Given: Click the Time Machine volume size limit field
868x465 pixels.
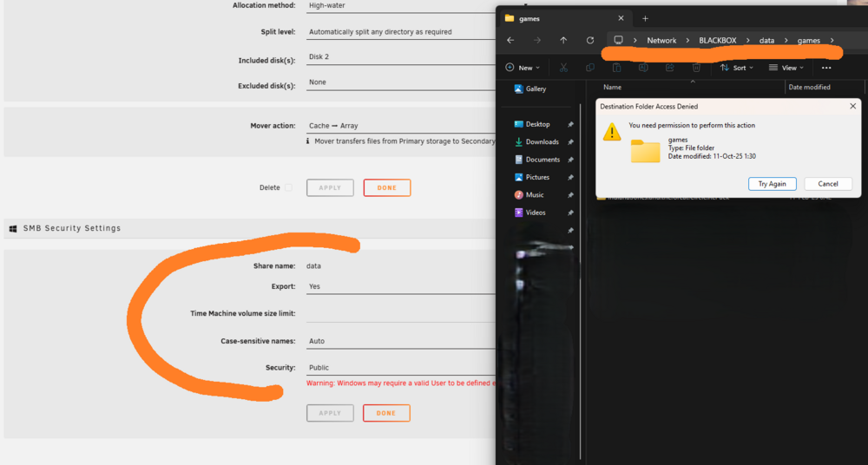Looking at the screenshot, I should 401,314.
